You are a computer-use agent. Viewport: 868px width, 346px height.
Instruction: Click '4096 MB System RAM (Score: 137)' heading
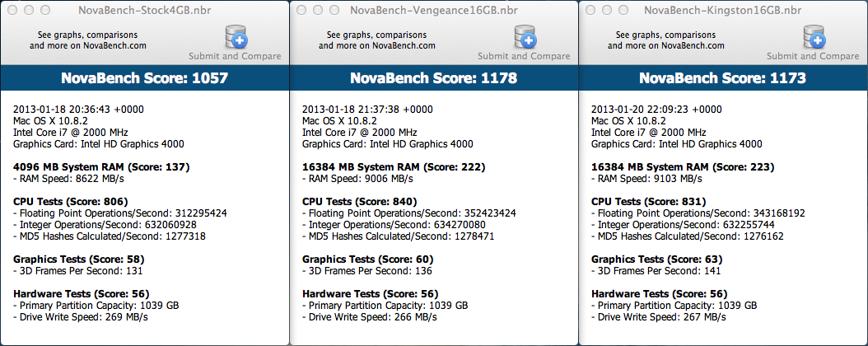[101, 167]
